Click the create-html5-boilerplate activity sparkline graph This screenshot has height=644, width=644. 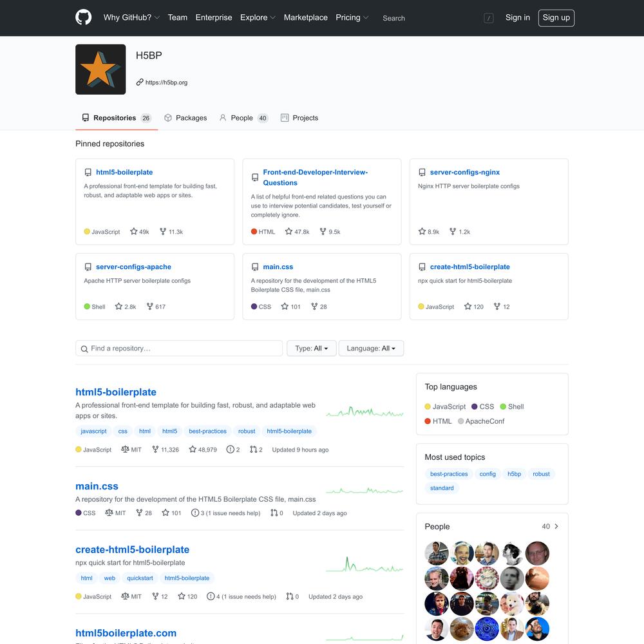tap(365, 564)
